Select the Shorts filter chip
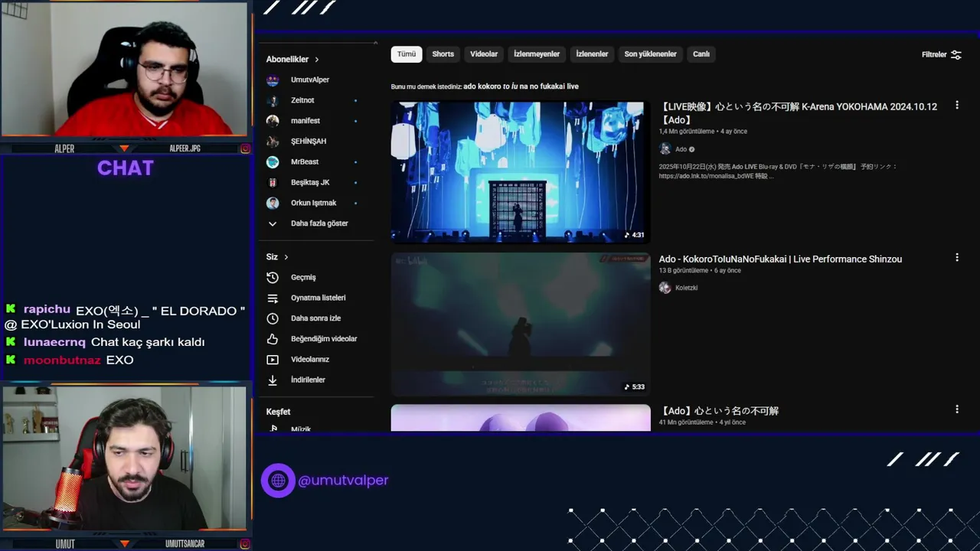This screenshot has height=551, width=980. pyautogui.click(x=443, y=54)
